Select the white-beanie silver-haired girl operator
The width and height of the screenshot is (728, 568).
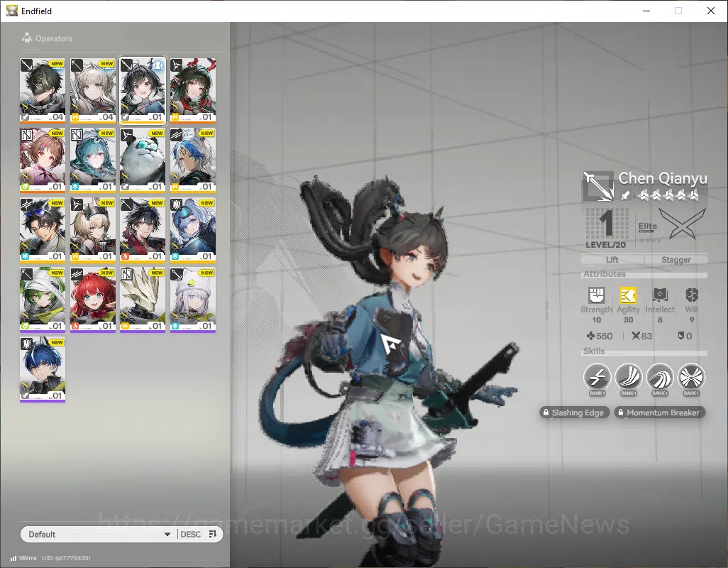[193, 300]
